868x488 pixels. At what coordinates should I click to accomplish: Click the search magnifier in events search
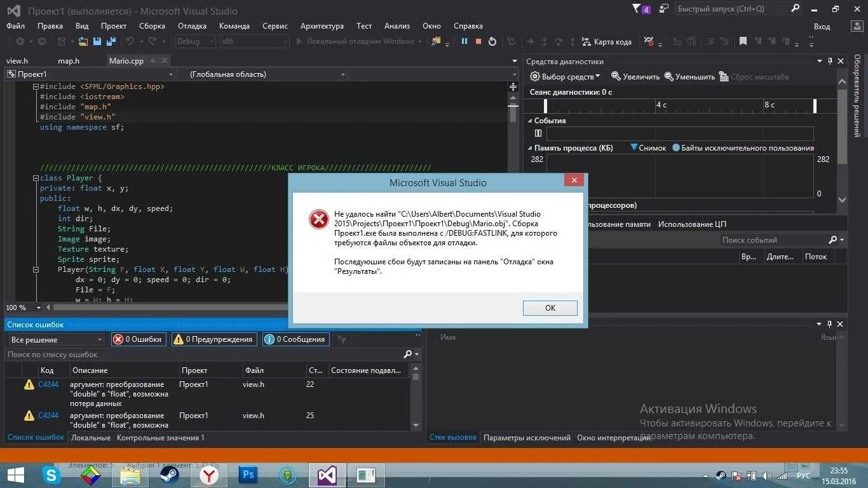tap(833, 240)
